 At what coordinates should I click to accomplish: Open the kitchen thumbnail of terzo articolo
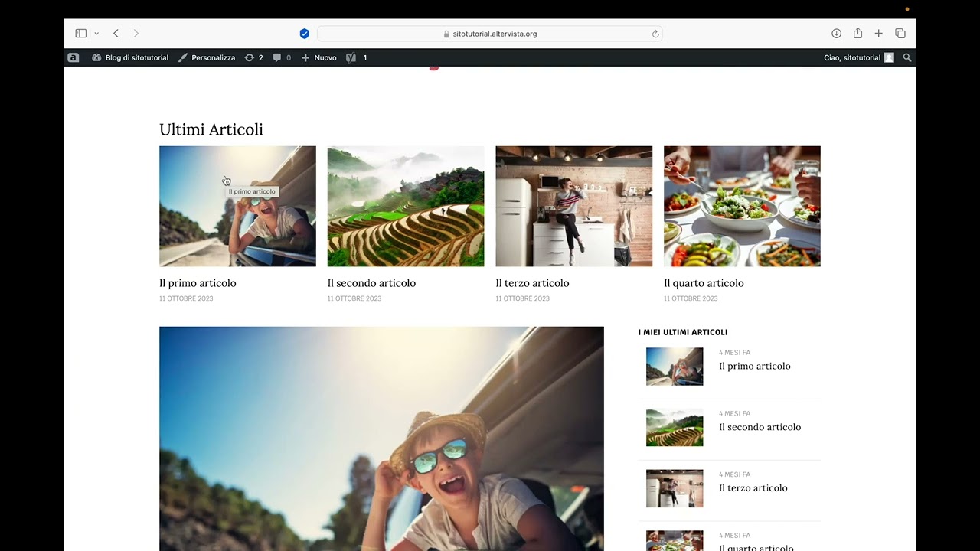(x=574, y=206)
